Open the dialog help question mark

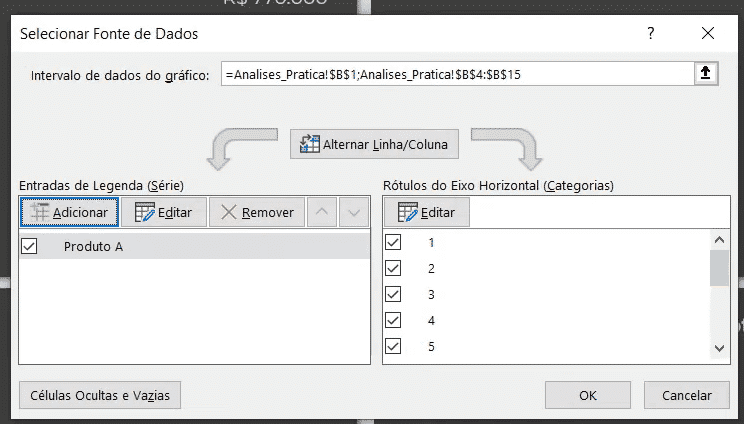651,33
